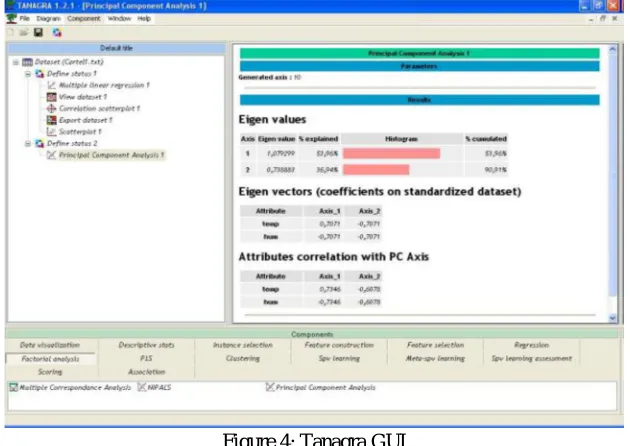
Task: Select View dataset 1 node label
Action: [x=83, y=97]
